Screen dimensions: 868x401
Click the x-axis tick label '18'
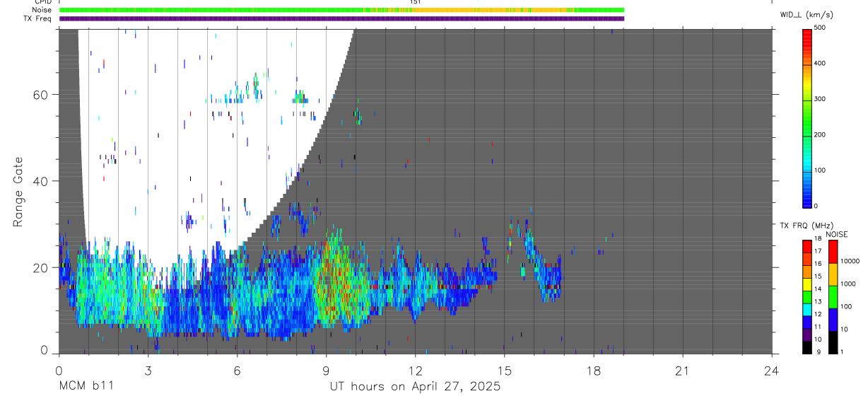594,371
